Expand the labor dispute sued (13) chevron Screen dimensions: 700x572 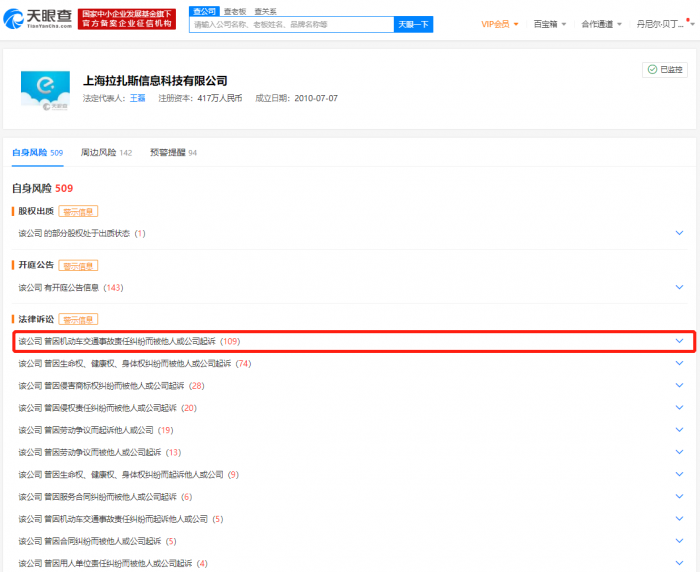click(x=679, y=452)
